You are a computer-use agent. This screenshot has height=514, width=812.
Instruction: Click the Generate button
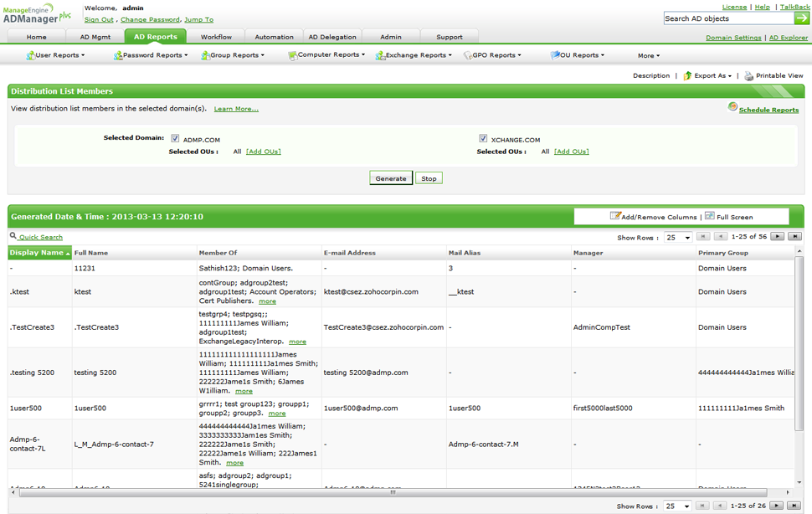(391, 178)
